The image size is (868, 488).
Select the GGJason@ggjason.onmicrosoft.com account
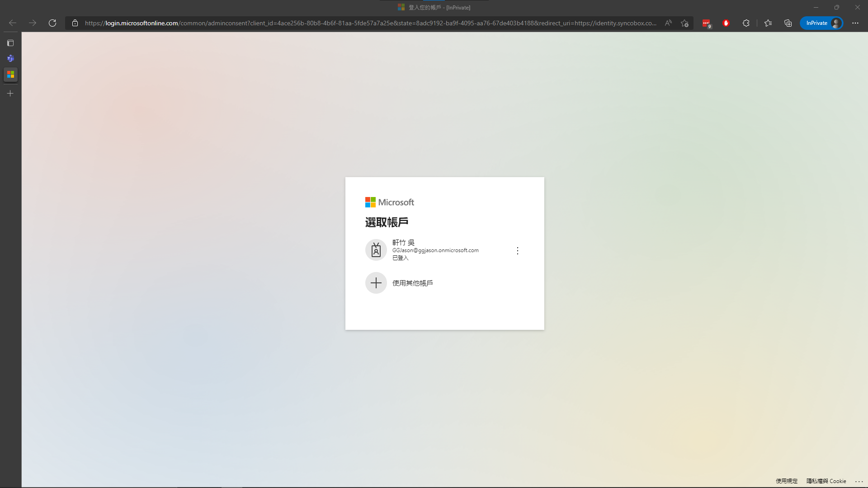pyautogui.click(x=435, y=250)
